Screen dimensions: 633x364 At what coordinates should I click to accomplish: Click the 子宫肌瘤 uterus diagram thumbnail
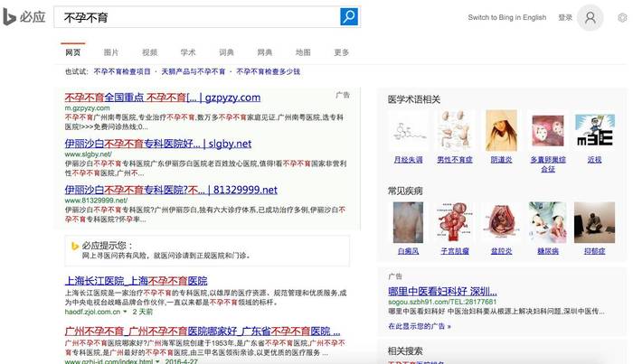coord(455,222)
